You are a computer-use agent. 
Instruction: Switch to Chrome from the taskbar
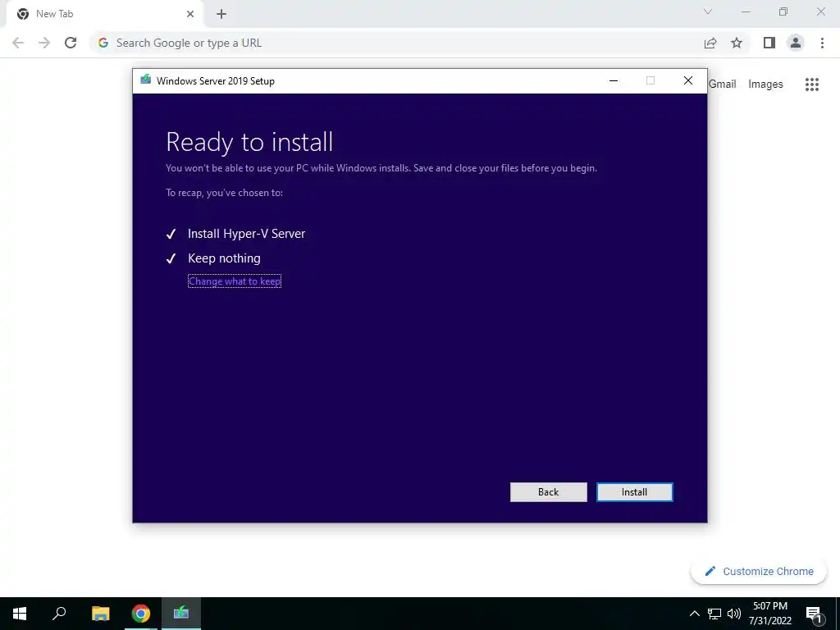[x=141, y=614]
